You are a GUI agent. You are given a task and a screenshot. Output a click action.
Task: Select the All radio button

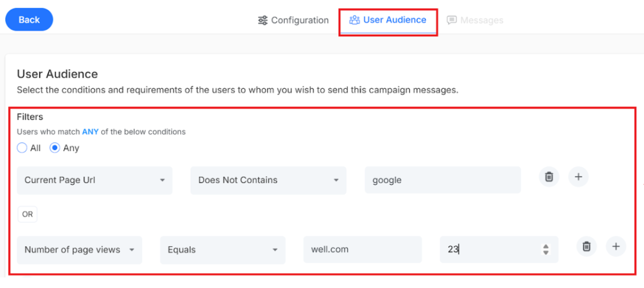(x=22, y=148)
